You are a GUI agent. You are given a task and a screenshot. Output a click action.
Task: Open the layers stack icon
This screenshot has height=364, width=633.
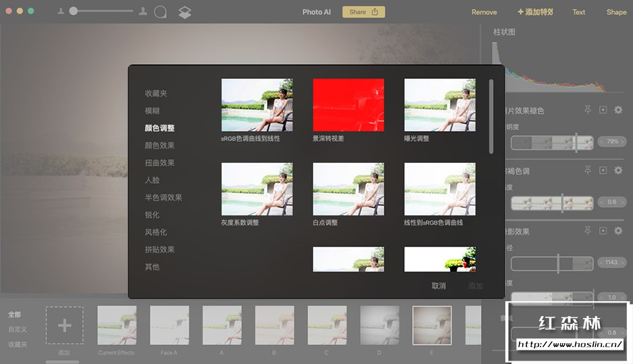click(185, 13)
